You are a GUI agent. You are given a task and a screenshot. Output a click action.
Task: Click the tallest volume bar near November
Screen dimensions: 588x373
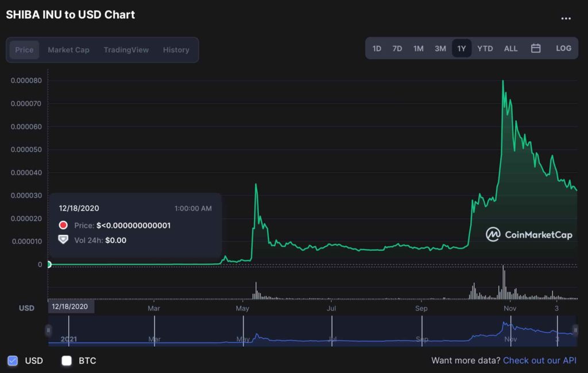(x=504, y=282)
